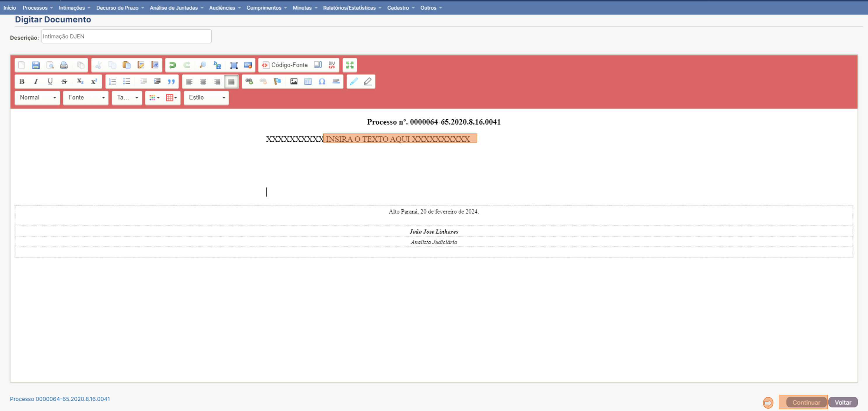Insert special character Omega icon

(322, 81)
